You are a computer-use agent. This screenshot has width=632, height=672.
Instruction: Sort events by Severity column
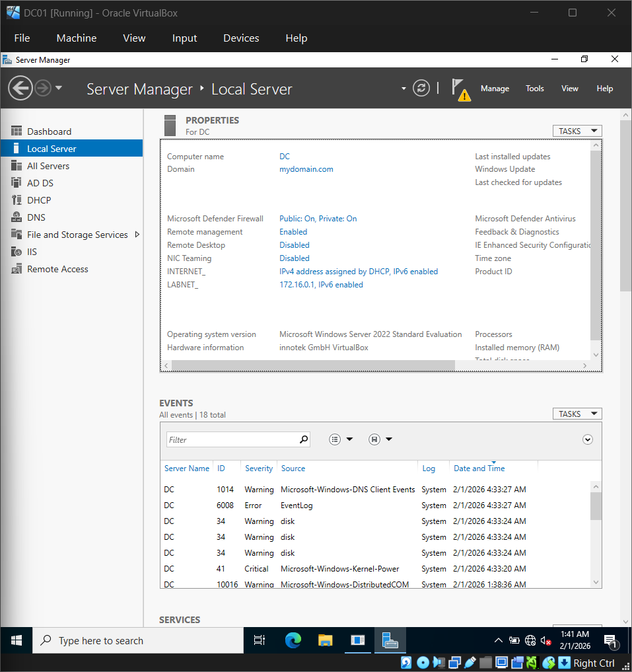point(259,468)
